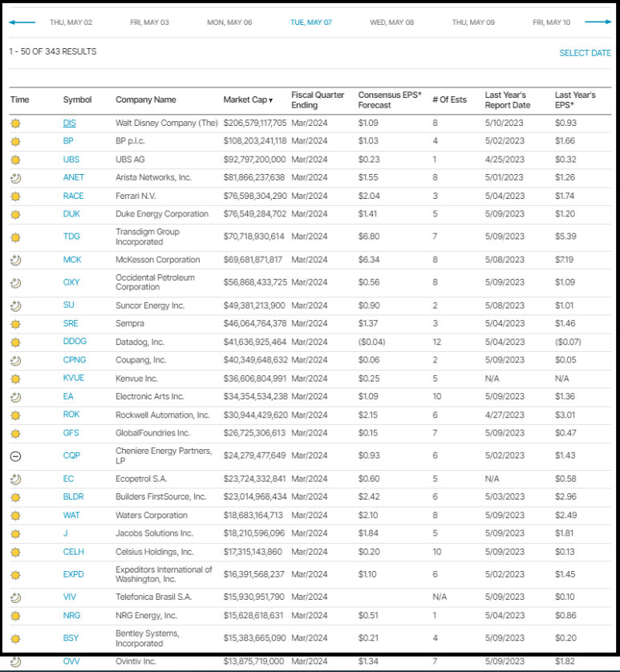Click the sun icon for Bentley Systems

[15, 639]
